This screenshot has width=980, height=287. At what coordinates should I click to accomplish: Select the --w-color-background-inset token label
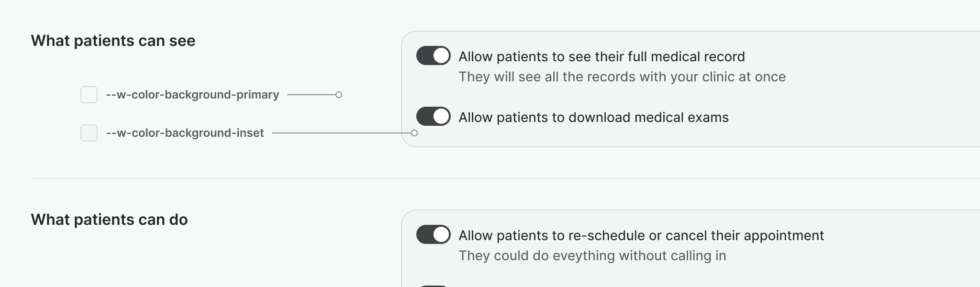pos(185,133)
